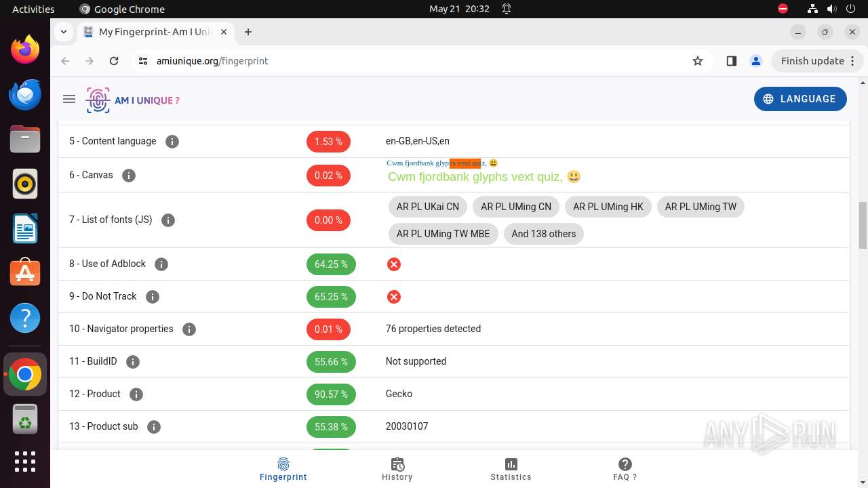Reload the page in Chrome
868x488 pixels.
click(x=114, y=61)
